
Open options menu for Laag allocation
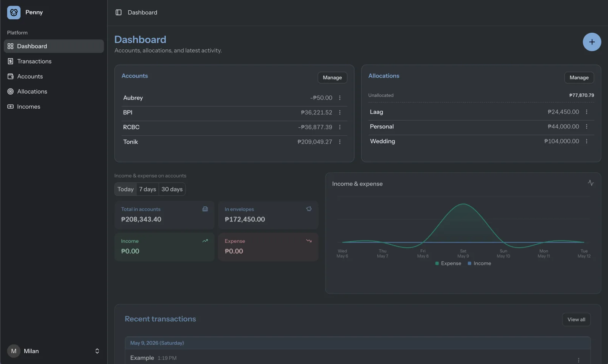tap(586, 112)
